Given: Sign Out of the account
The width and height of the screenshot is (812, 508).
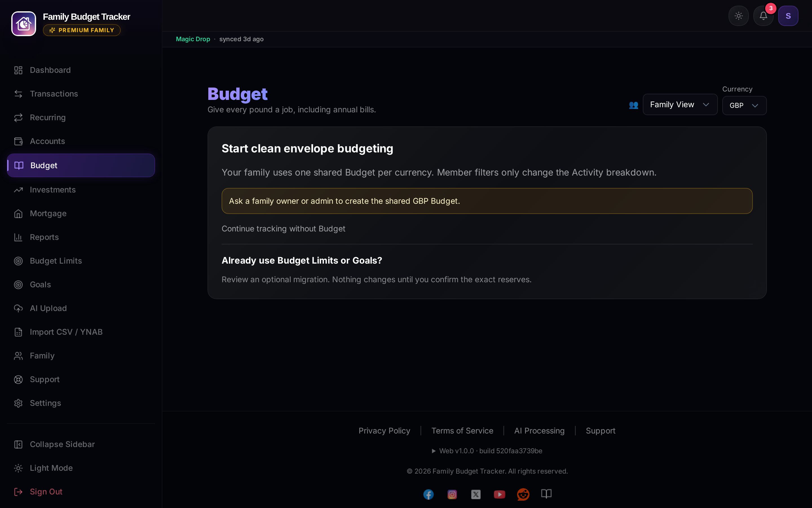Looking at the screenshot, I should tap(81, 492).
